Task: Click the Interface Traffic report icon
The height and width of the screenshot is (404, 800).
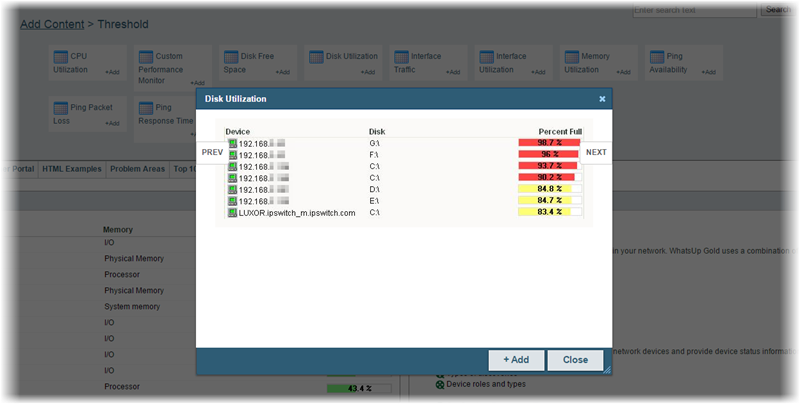Action: point(402,57)
